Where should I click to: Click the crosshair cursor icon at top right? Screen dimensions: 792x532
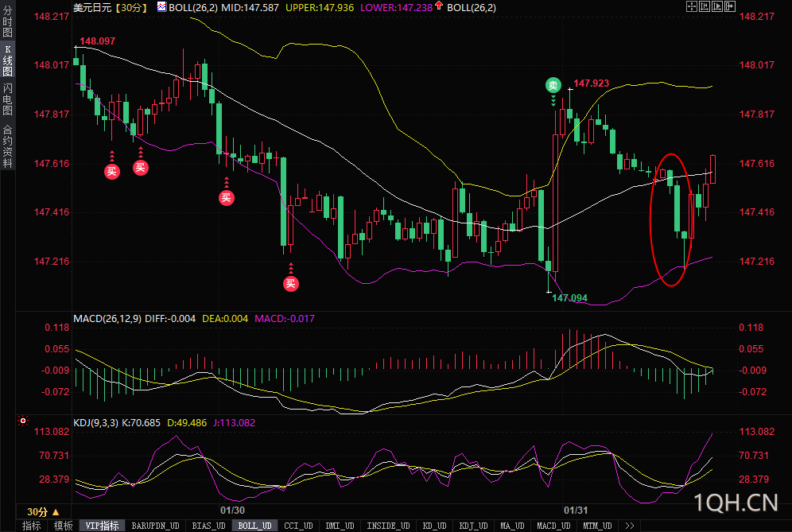(692, 6)
